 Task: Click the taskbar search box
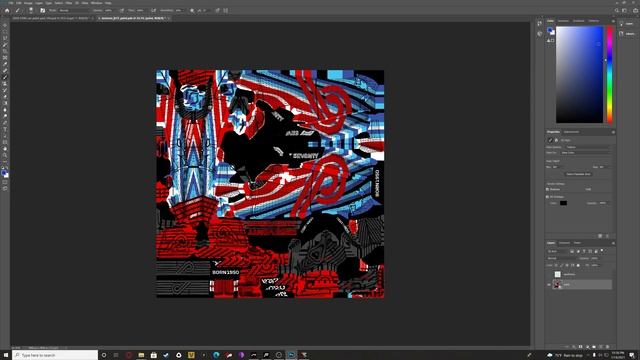(x=55, y=355)
